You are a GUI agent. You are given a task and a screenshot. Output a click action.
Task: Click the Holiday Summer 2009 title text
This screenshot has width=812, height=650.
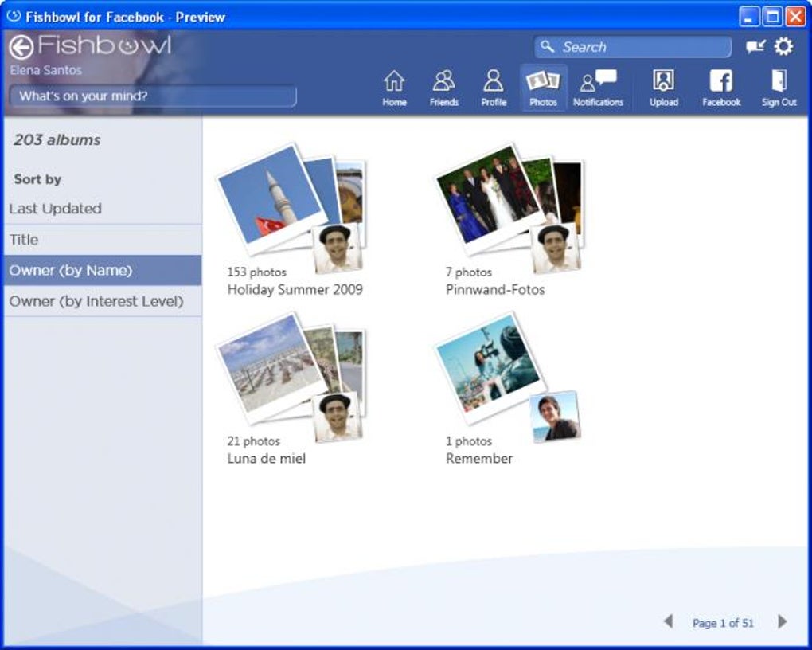pyautogui.click(x=295, y=290)
